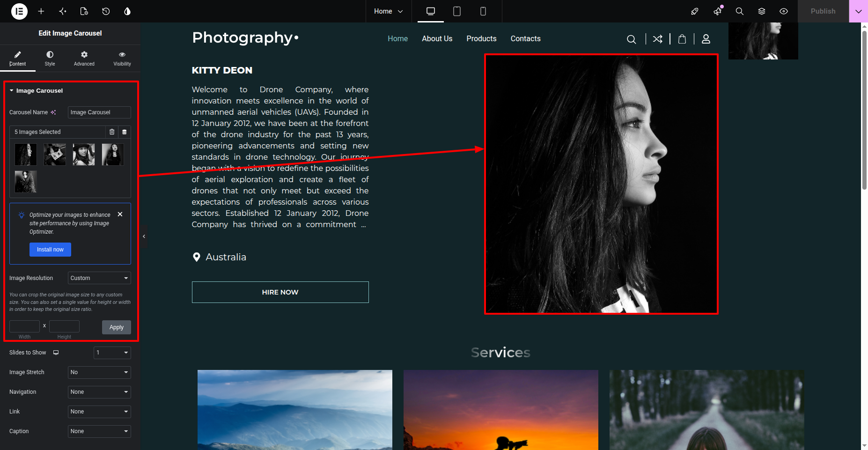Switch to mobile portrait view
The image size is (868, 450).
coord(483,11)
